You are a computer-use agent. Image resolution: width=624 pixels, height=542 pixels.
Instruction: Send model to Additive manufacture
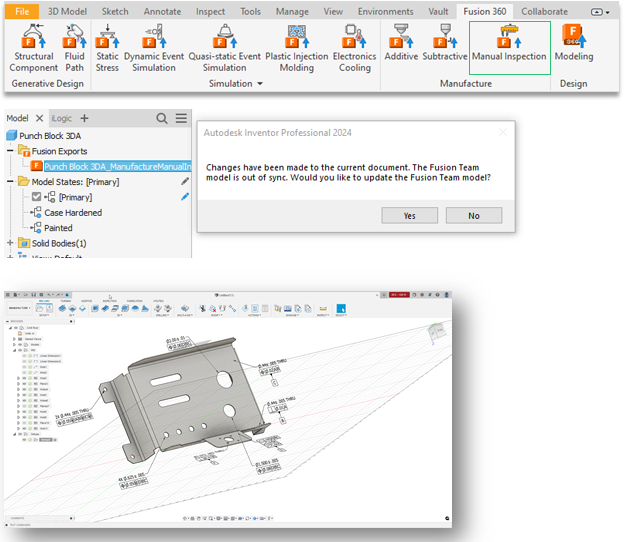point(401,42)
